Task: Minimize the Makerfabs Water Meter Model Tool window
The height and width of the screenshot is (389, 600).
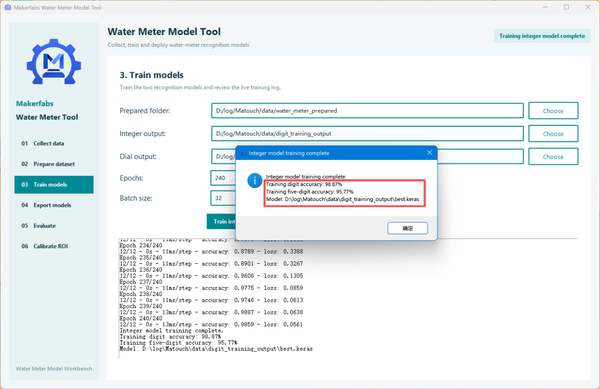Action: (545, 7)
